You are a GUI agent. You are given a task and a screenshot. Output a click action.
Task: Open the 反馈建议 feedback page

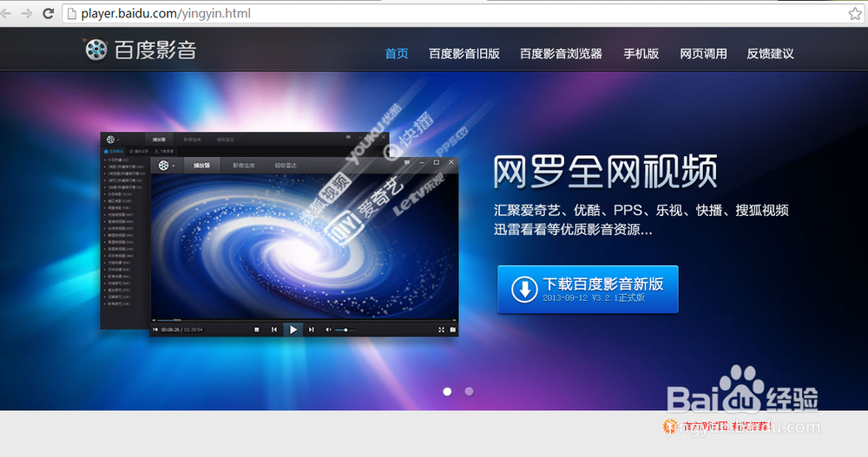coord(770,54)
